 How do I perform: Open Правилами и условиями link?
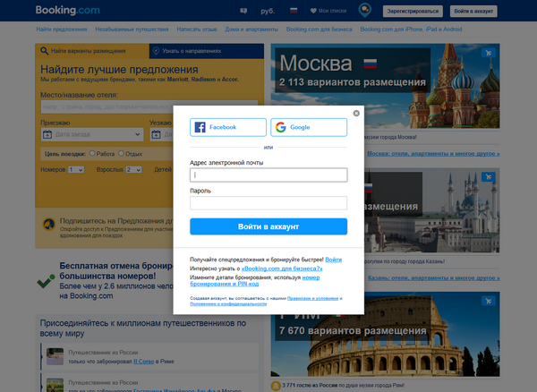tap(312, 298)
